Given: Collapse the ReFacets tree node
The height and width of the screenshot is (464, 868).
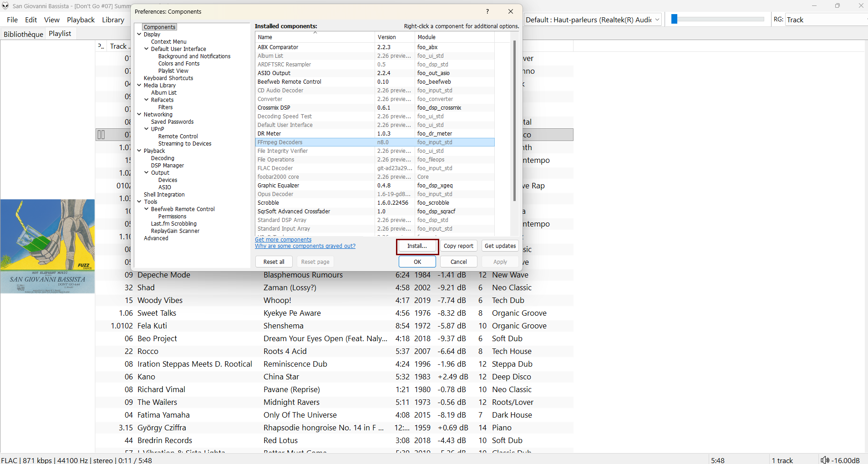Looking at the screenshot, I should click(147, 100).
